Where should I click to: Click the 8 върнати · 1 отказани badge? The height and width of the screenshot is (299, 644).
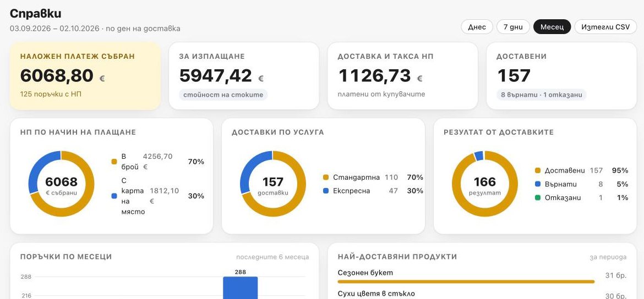coord(541,95)
